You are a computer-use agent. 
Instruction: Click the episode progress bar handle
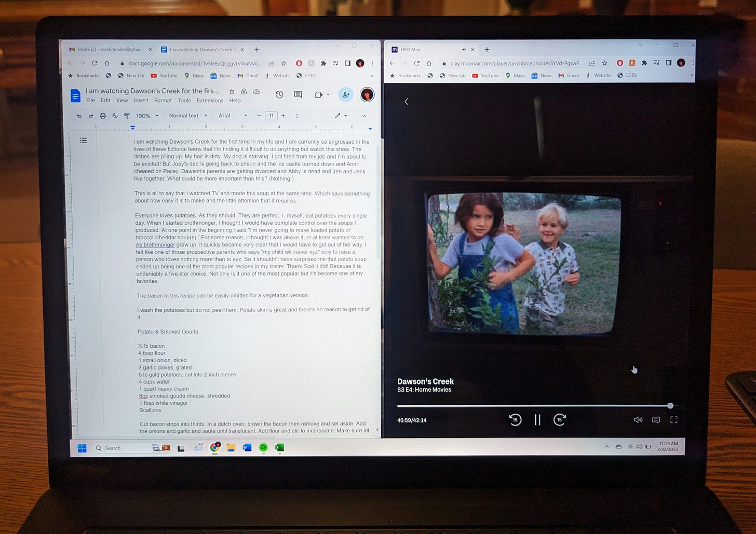670,405
